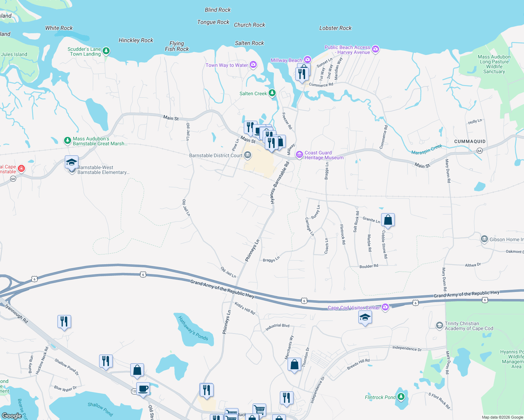524x420 pixels.
Task: Click the coffee cup icon near Route 132
Action: tap(143, 388)
